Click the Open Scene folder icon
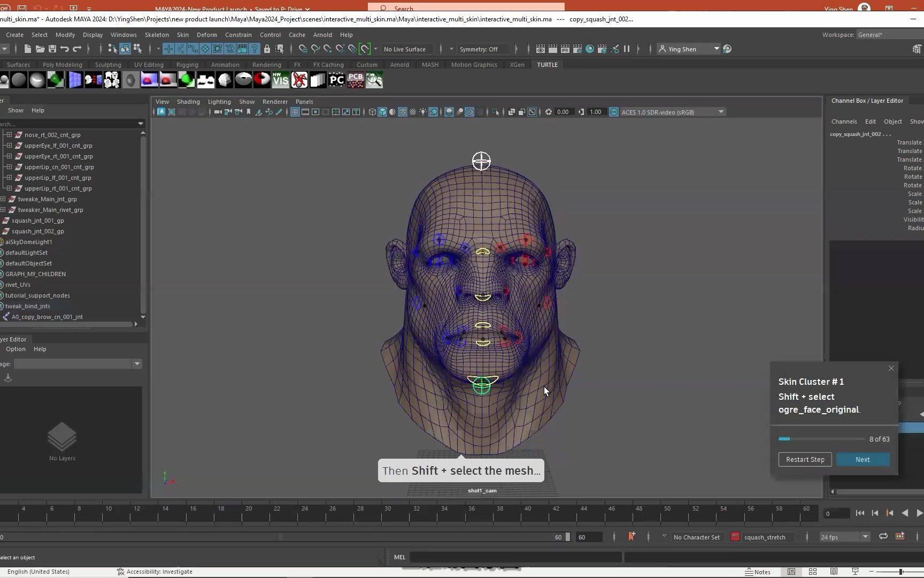 click(40, 49)
